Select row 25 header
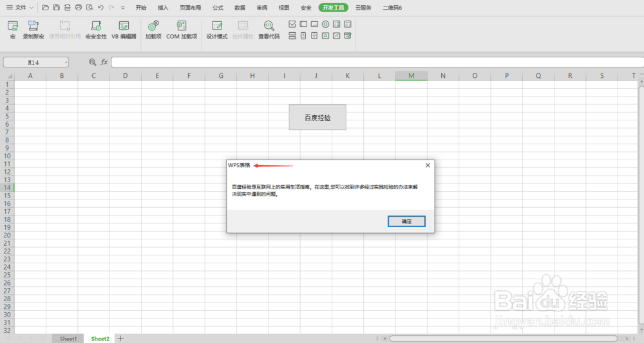This screenshot has width=644, height=343. point(7,275)
